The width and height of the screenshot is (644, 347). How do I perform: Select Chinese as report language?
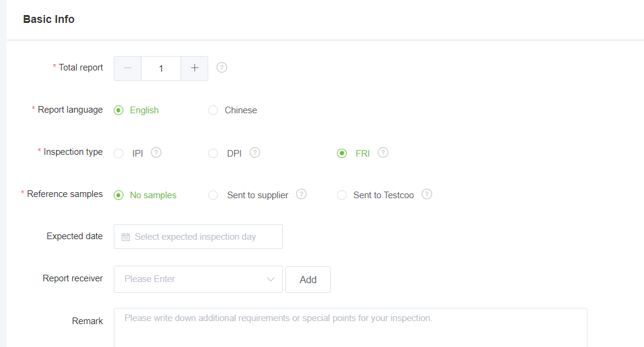pos(213,110)
